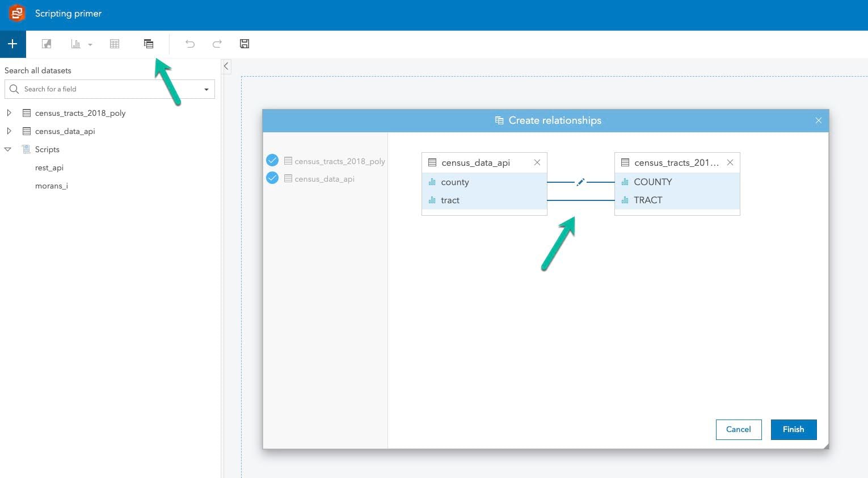Click the Undo icon
868x478 pixels.
(189, 44)
